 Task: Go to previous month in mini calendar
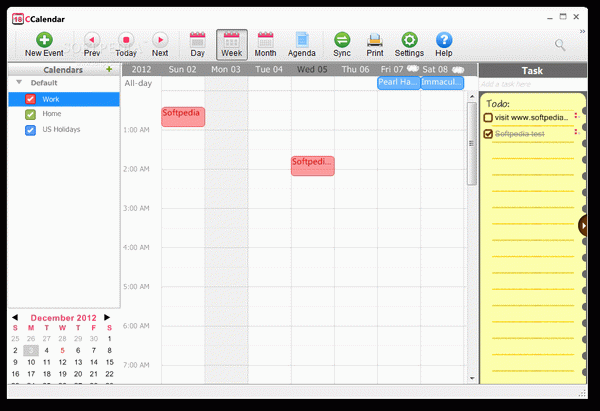15,317
